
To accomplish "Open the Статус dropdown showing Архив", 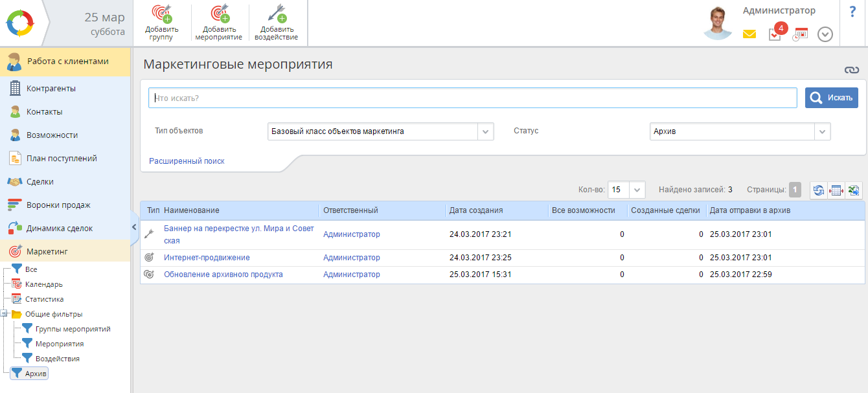I will pos(822,131).
